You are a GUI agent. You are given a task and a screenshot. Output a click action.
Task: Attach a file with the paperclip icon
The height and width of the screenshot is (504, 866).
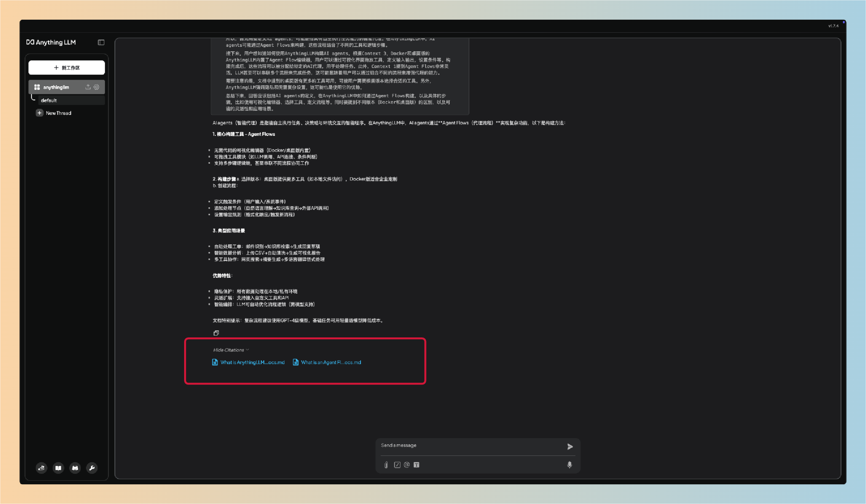386,465
